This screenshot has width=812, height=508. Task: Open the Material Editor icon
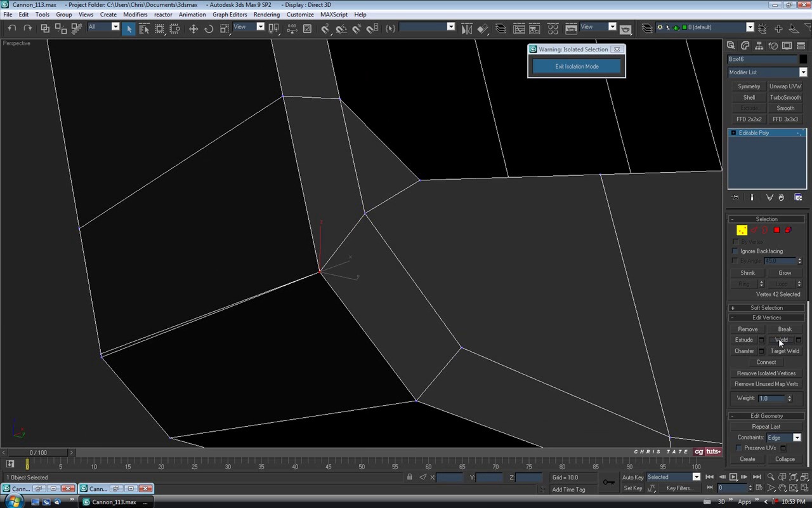click(x=553, y=29)
